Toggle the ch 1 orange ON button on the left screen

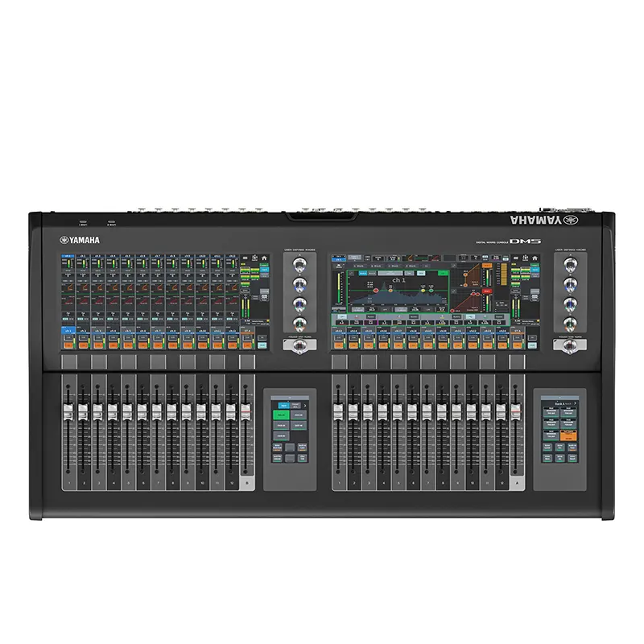[x=68, y=345]
